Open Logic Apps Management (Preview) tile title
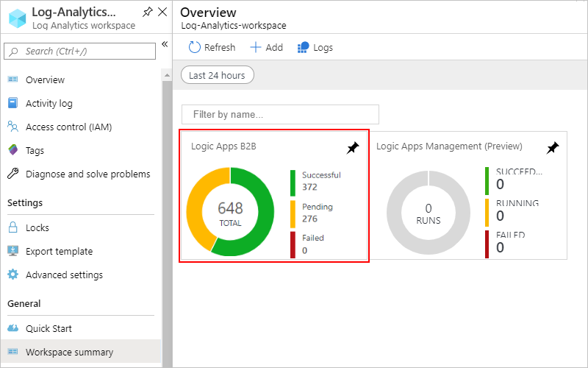Screen dimensions: 588x368 pos(449,146)
